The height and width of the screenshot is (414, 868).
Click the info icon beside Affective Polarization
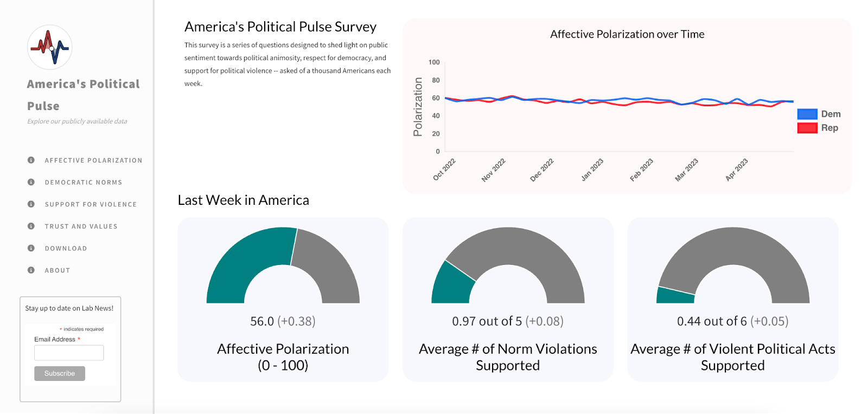tap(31, 160)
